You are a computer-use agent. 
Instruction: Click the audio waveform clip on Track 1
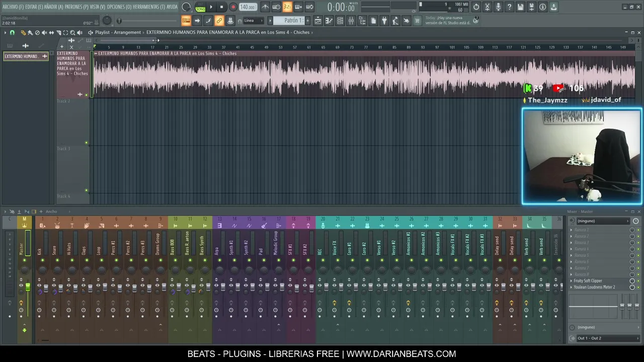363,75
